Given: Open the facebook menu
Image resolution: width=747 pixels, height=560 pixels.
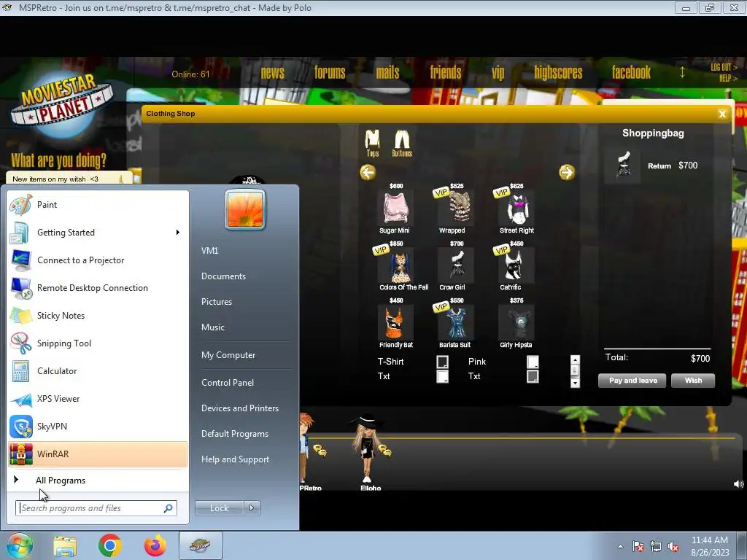Looking at the screenshot, I should pos(631,72).
